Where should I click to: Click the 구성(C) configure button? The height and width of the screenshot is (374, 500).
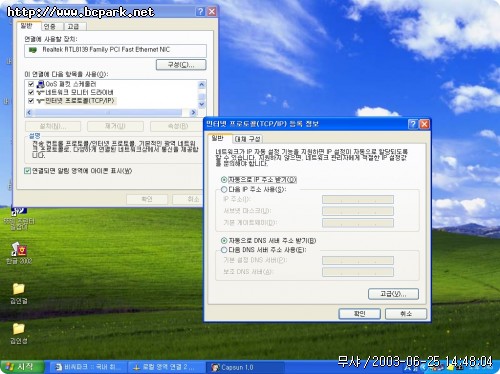[181, 65]
